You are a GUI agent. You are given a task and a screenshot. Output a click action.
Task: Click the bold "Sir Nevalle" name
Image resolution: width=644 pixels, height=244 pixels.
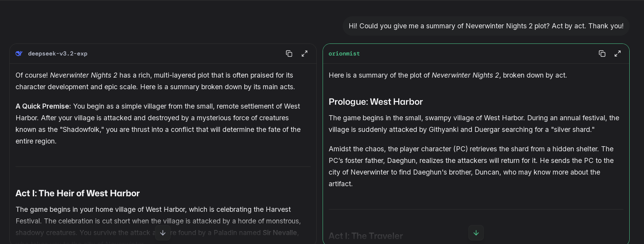pyautogui.click(x=280, y=233)
